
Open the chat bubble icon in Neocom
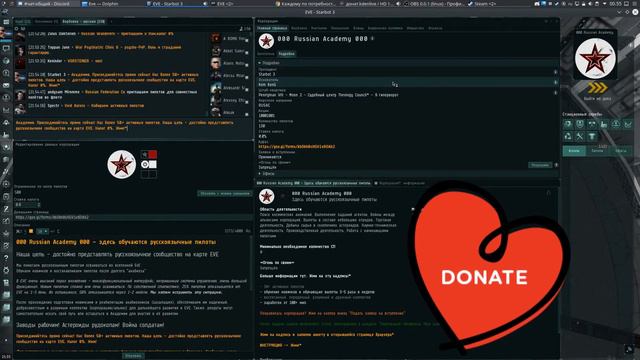[6, 48]
